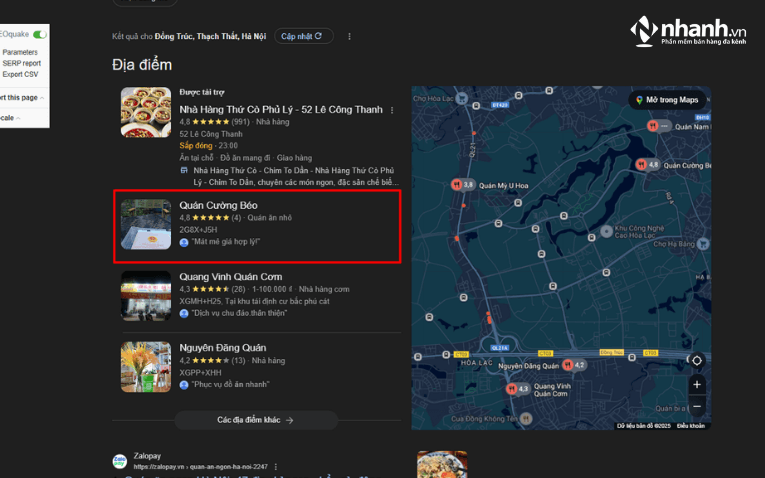This screenshot has width=765, height=478.
Task: Open Quán Cường Béo listing title
Action: point(218,205)
